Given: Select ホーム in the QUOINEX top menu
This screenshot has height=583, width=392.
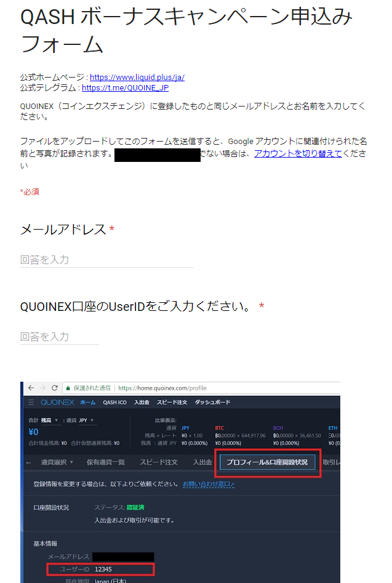Looking at the screenshot, I should 87,402.
